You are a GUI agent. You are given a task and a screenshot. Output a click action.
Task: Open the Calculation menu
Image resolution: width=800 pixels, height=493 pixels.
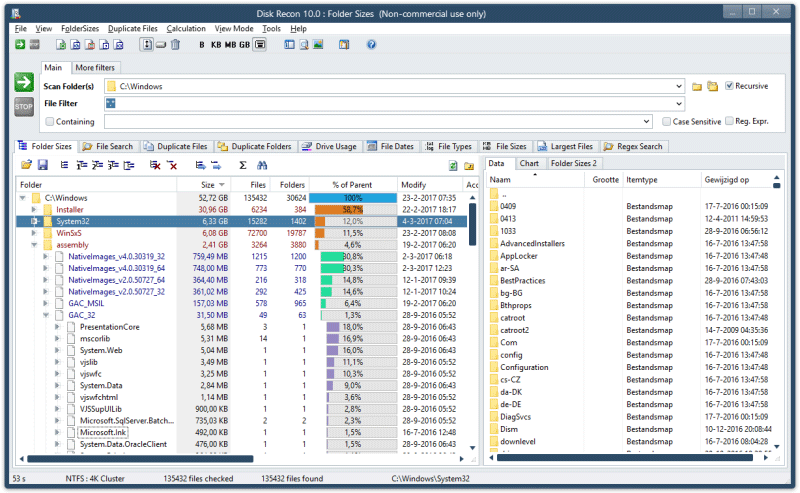[186, 29]
